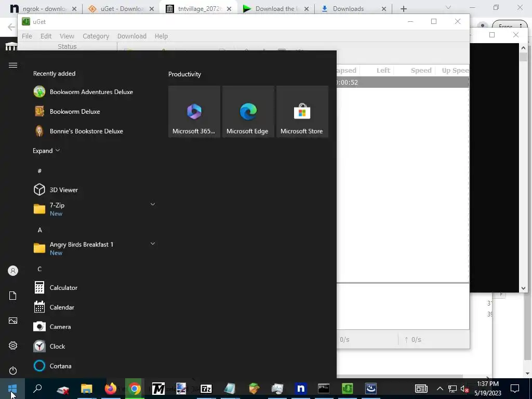Open the clock showing 1:37 PM
Image resolution: width=532 pixels, height=399 pixels.
(x=488, y=389)
